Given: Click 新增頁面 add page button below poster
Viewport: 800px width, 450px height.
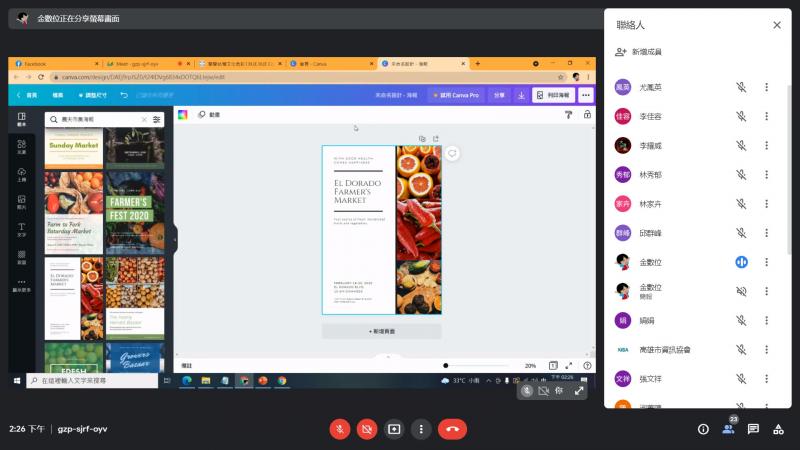Looking at the screenshot, I should tap(382, 331).
